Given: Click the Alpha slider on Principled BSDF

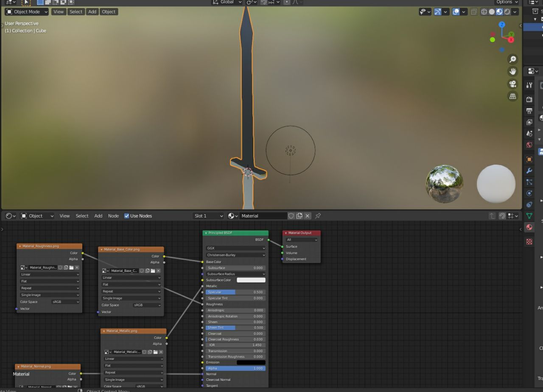Looking at the screenshot, I should [236, 368].
